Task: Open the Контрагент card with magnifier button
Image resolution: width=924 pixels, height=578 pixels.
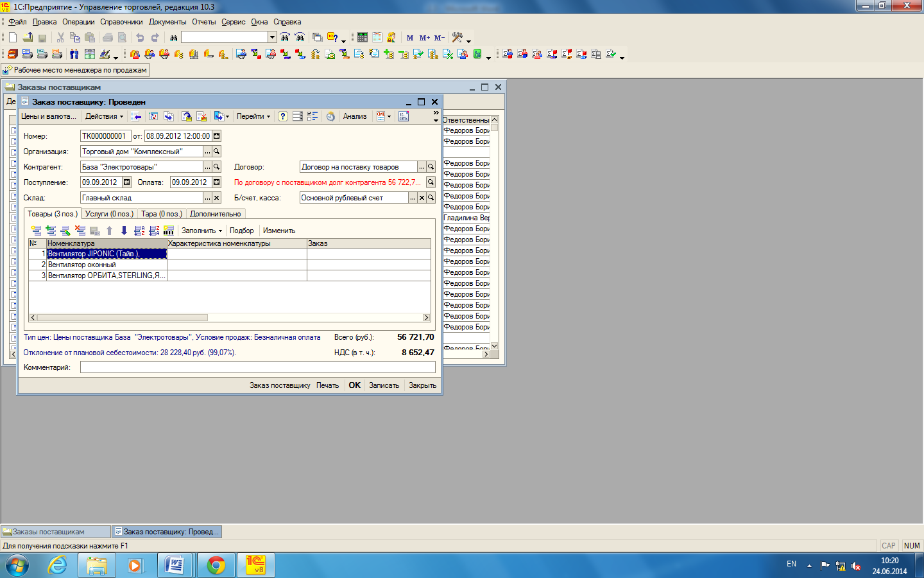Action: pyautogui.click(x=217, y=167)
